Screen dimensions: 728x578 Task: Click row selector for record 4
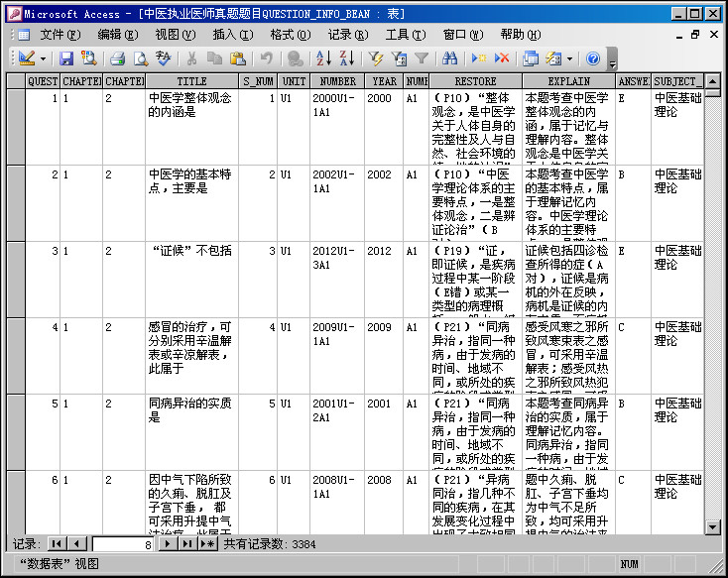[16, 356]
